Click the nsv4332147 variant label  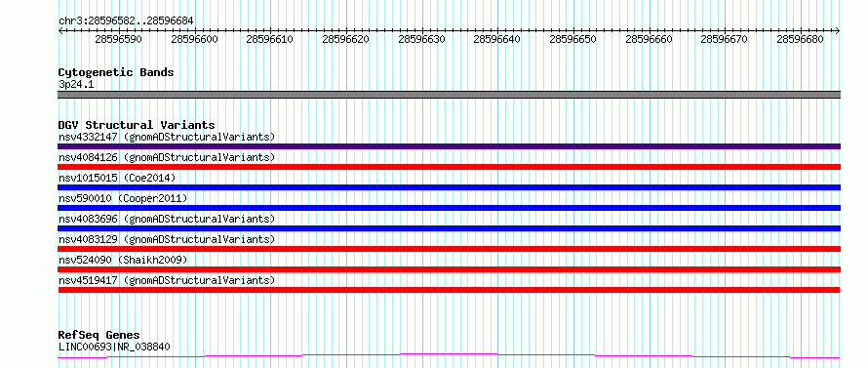(167, 137)
